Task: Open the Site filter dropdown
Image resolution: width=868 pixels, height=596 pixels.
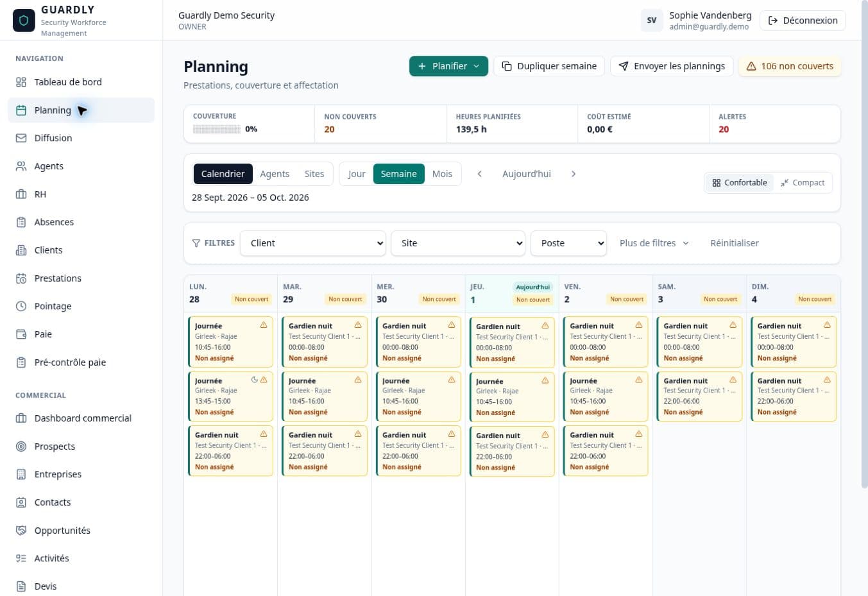Action: (x=458, y=243)
